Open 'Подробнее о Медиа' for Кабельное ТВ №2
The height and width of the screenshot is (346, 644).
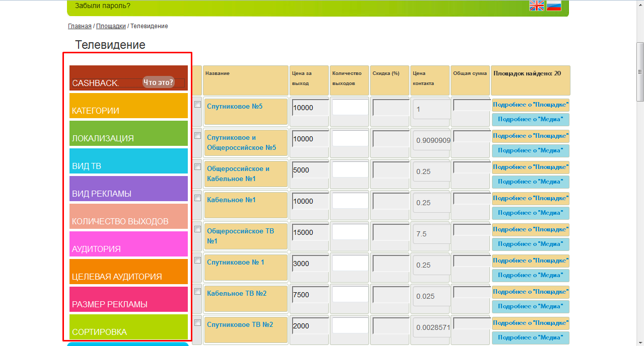pyautogui.click(x=531, y=306)
